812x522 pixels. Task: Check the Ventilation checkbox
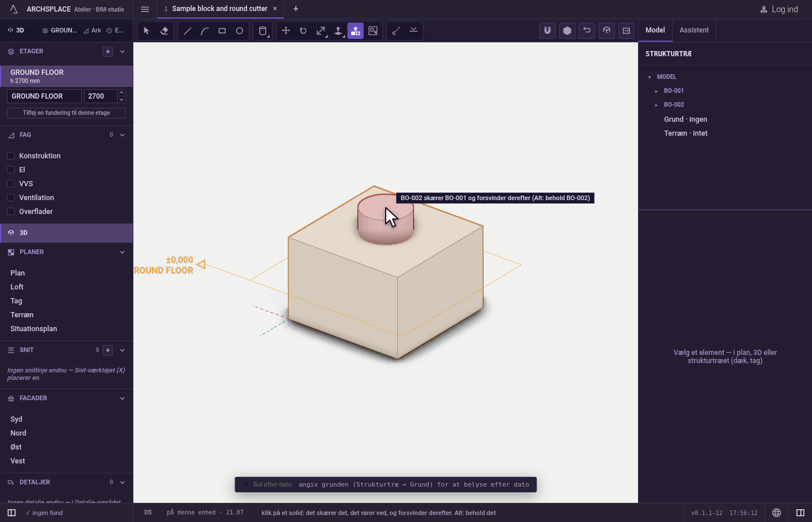coord(10,197)
